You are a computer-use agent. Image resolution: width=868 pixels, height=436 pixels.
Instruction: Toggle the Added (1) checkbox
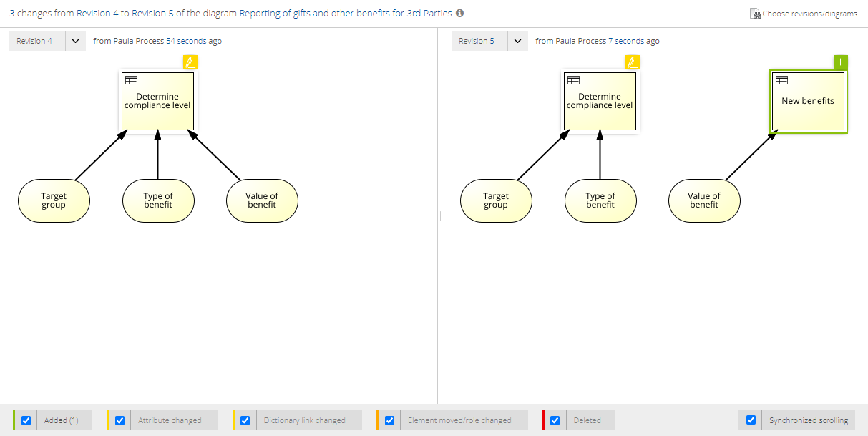click(x=26, y=420)
